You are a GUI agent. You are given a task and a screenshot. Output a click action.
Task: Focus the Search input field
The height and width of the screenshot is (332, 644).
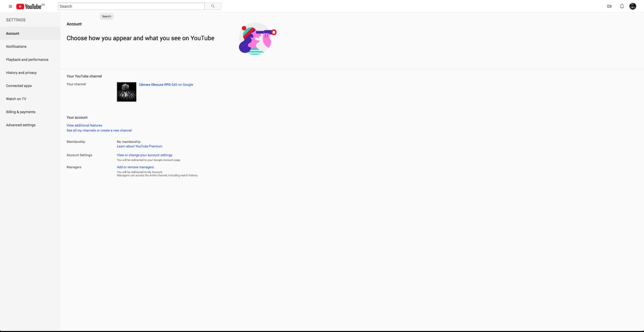[131, 6]
